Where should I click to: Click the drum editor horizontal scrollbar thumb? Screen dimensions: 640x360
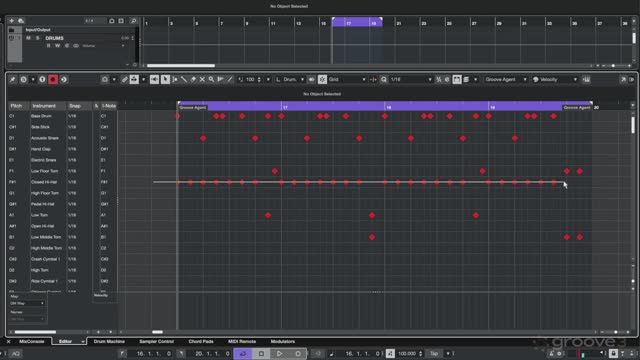(158, 332)
